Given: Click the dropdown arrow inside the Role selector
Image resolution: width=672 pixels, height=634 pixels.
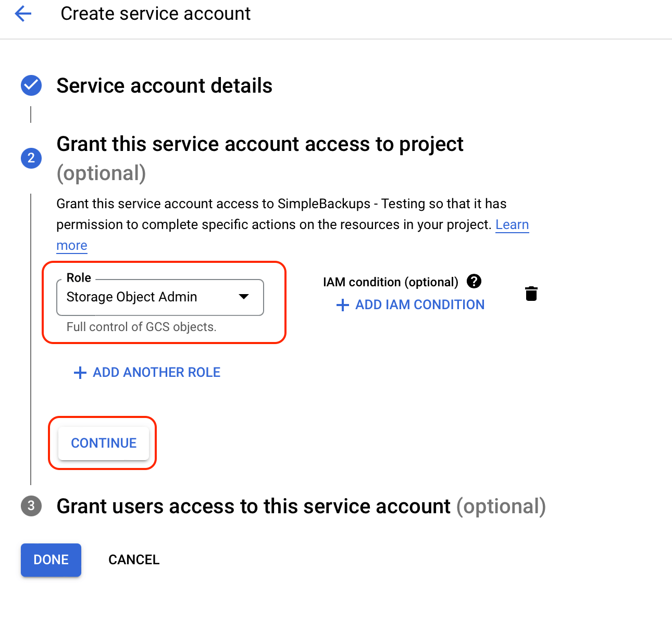Looking at the screenshot, I should (243, 297).
